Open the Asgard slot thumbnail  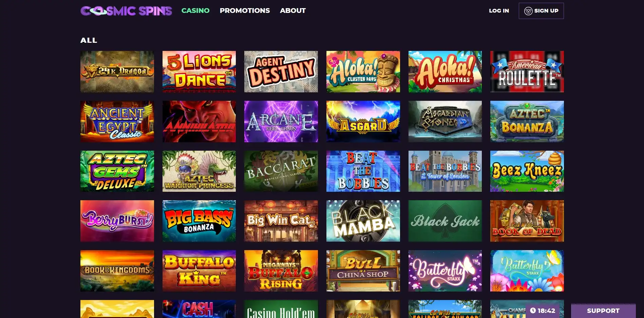tap(363, 121)
